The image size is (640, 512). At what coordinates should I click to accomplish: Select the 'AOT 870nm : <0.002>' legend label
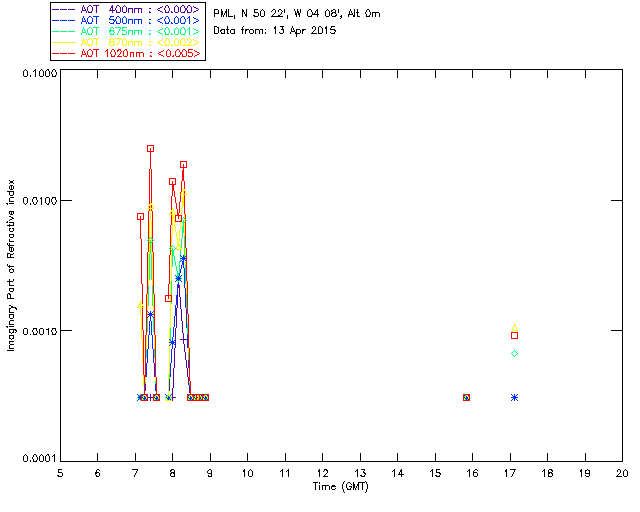pos(140,42)
